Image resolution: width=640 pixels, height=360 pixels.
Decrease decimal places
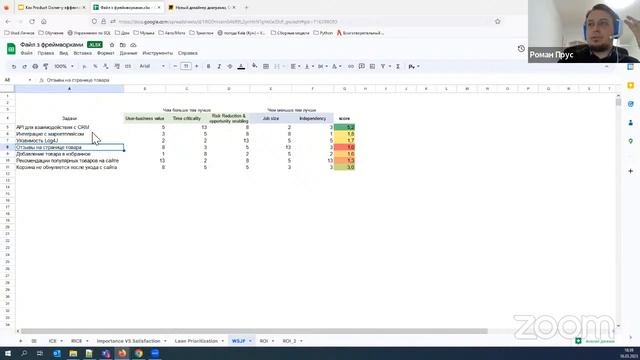click(x=106, y=67)
